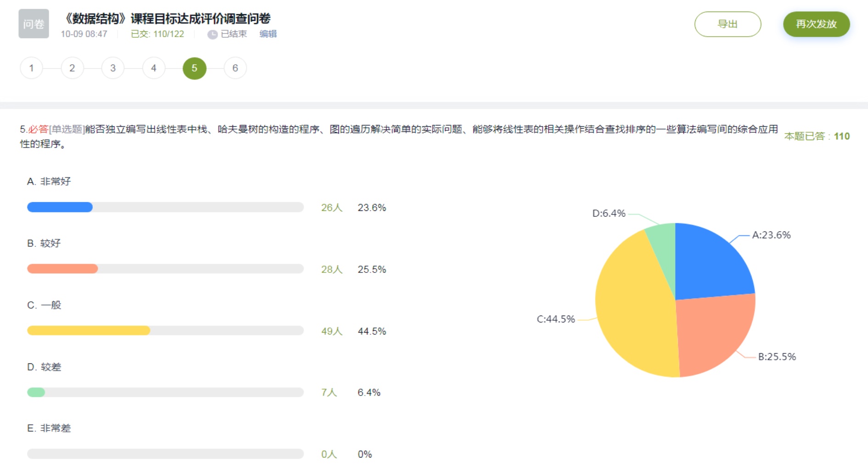Viewport: 868px width, 464px height.
Task: Jump to question 2 step
Action: [x=72, y=68]
